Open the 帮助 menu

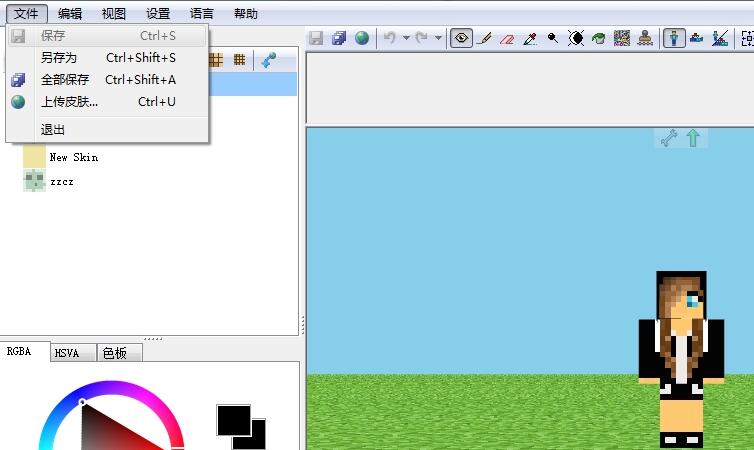coord(246,13)
